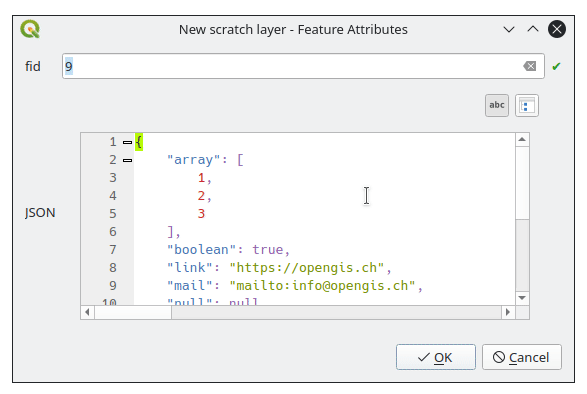
Task: Click the vertical scrollbar handle in JSON editor
Action: coord(522,183)
